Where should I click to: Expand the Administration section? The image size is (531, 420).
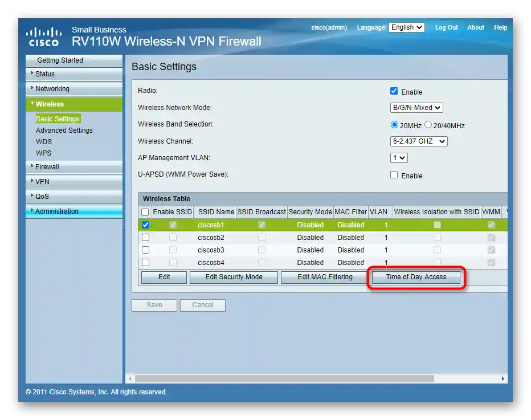tap(74, 211)
